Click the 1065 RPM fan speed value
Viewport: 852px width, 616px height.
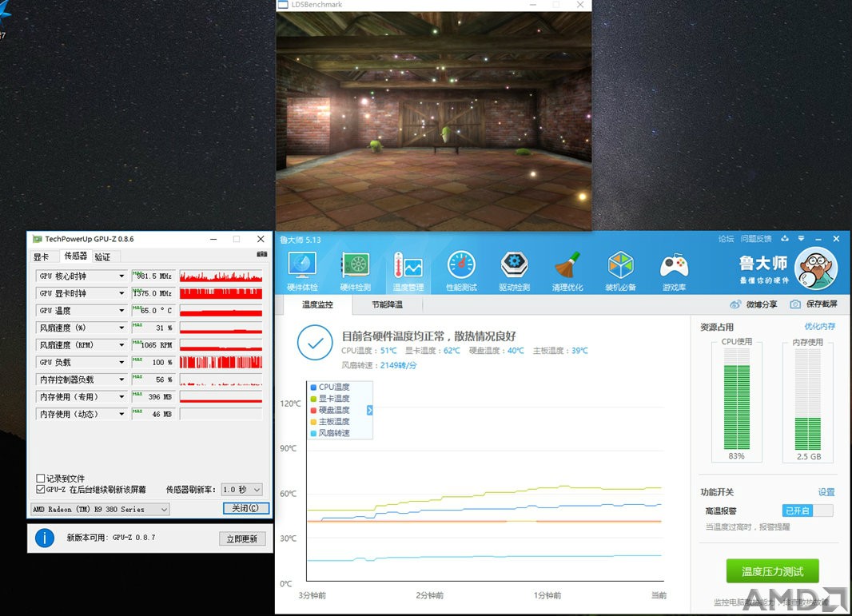(x=153, y=345)
